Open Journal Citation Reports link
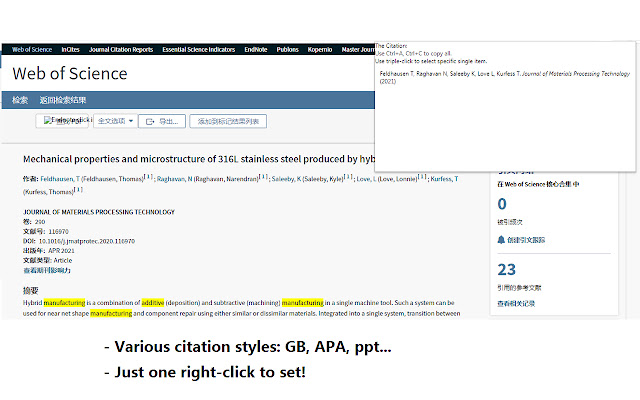The height and width of the screenshot is (400, 640). (121, 49)
